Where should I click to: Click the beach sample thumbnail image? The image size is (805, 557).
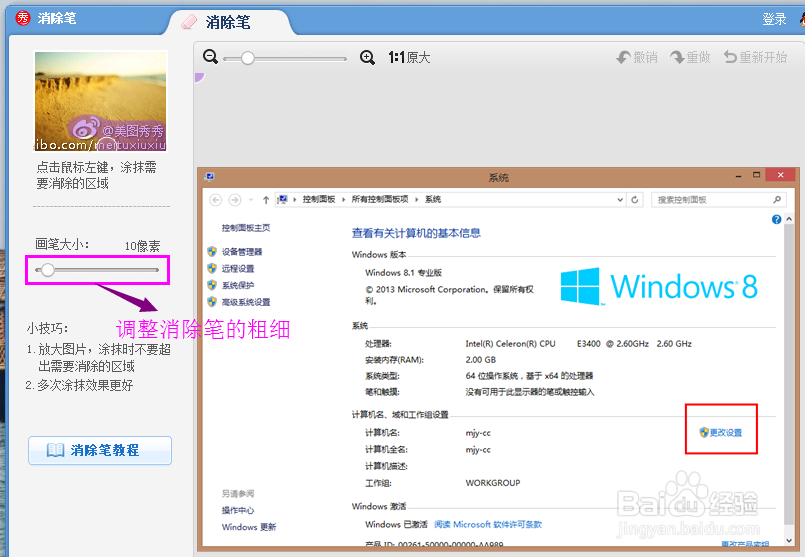(101, 101)
